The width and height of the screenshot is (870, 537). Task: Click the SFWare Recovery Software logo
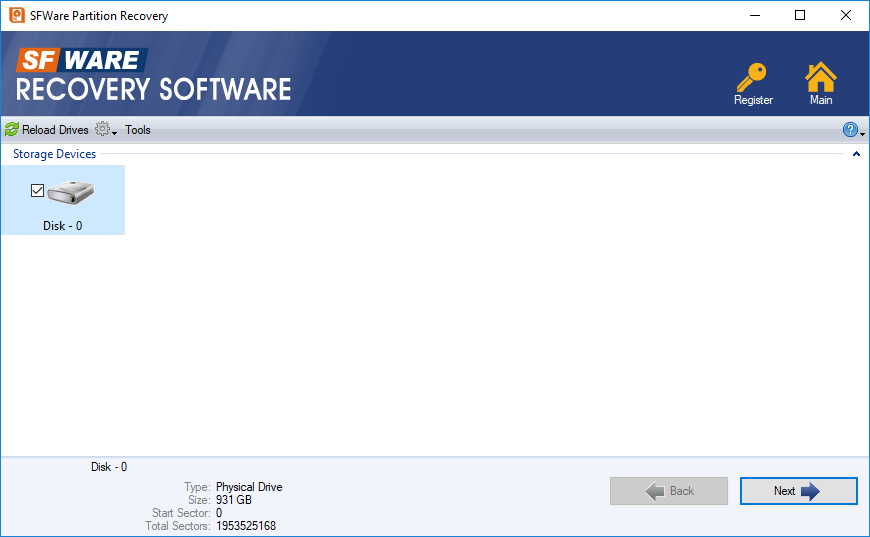(x=154, y=75)
